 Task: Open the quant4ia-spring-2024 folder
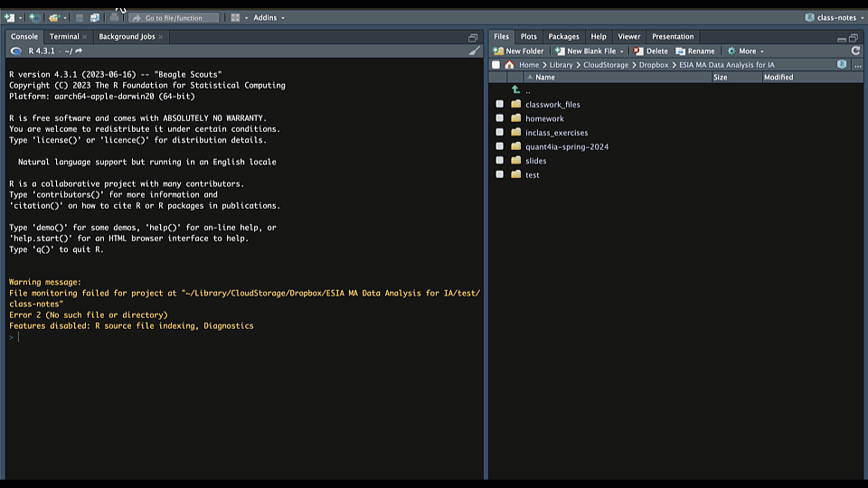click(566, 146)
